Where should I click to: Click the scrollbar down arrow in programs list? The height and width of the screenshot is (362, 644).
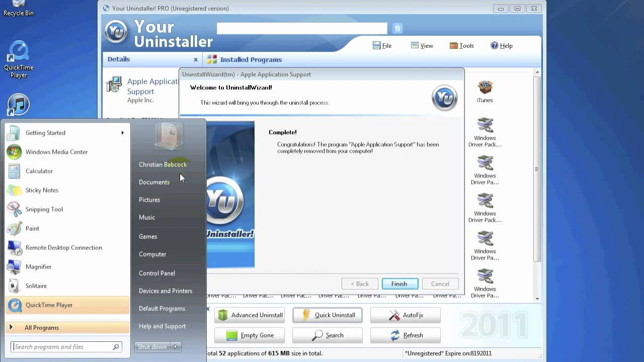click(x=537, y=299)
